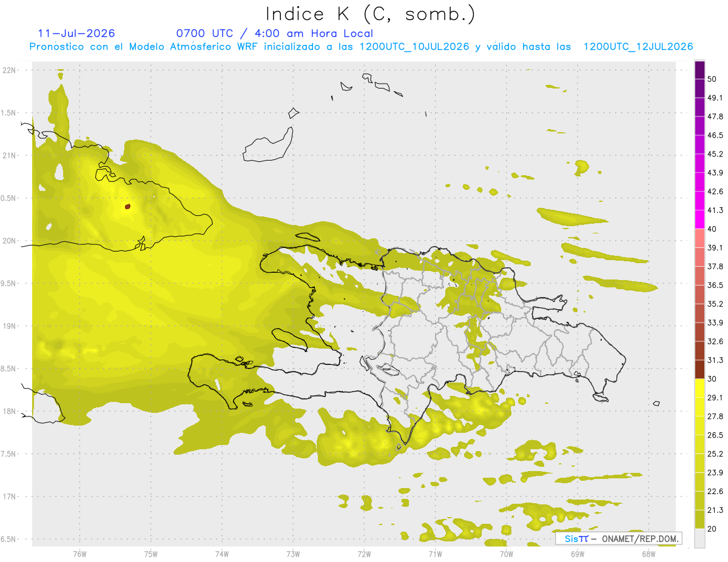
Task: Click the colorbar label '41.3'
Action: [715, 210]
